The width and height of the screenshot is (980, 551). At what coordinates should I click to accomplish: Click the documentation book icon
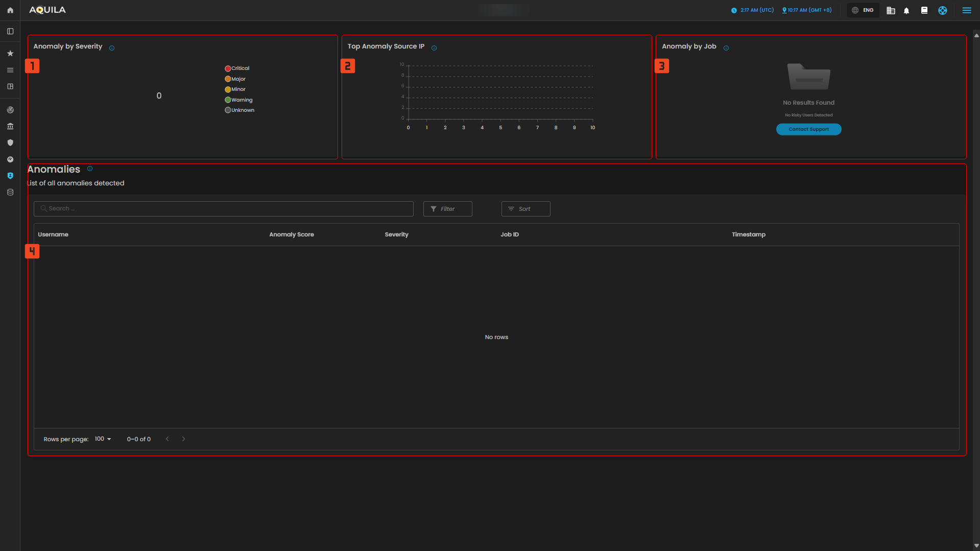tap(924, 10)
